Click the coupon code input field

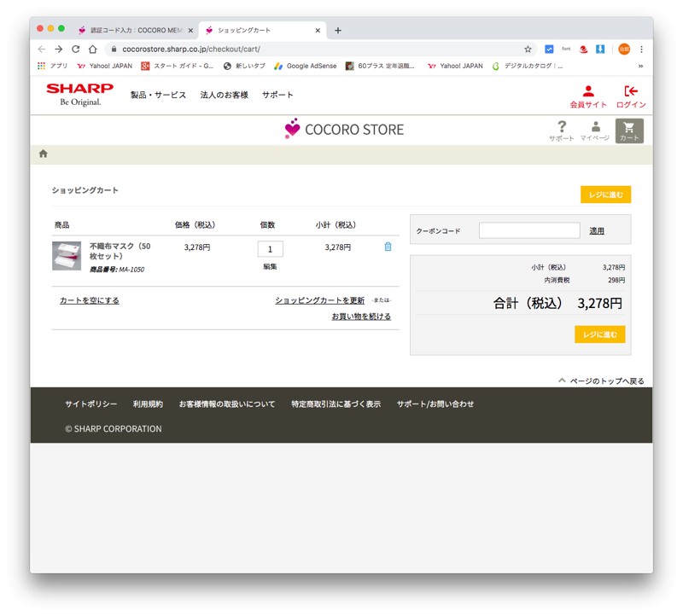[528, 230]
